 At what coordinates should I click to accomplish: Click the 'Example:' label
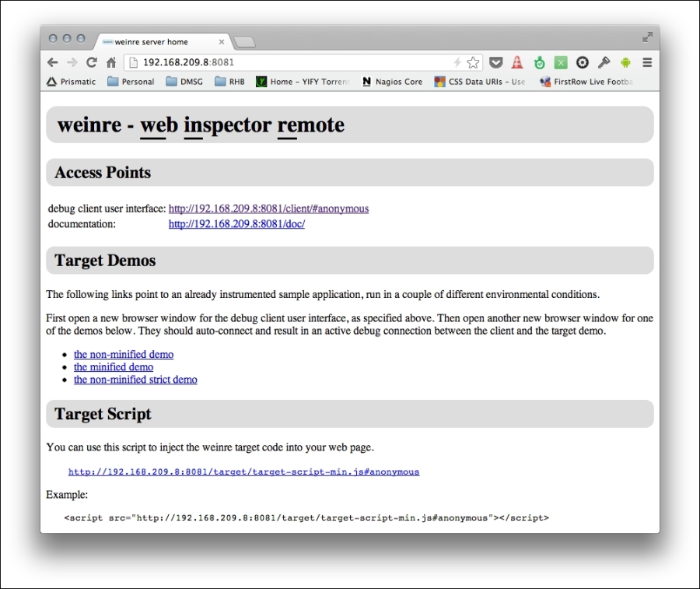coord(67,495)
